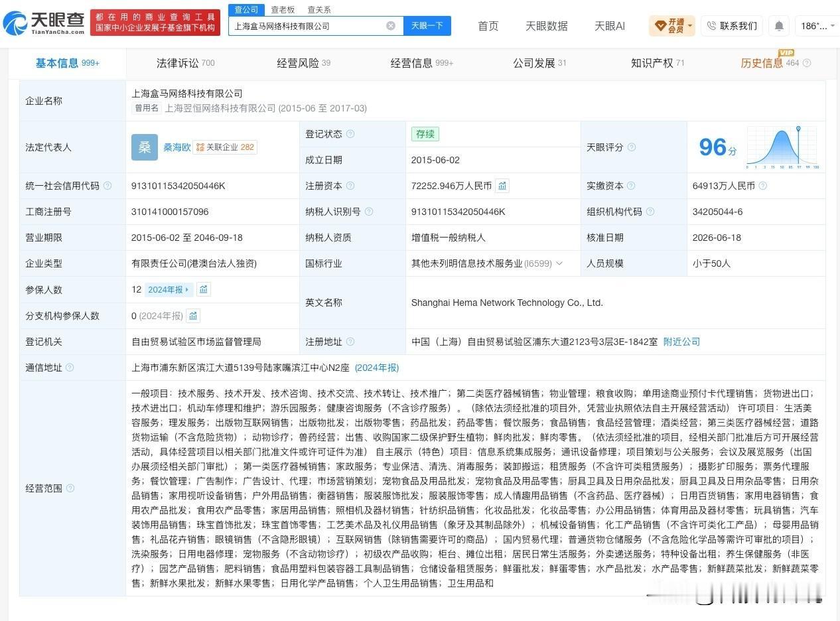Click the 关联企业 network icon
840x621 pixels.
click(x=200, y=147)
